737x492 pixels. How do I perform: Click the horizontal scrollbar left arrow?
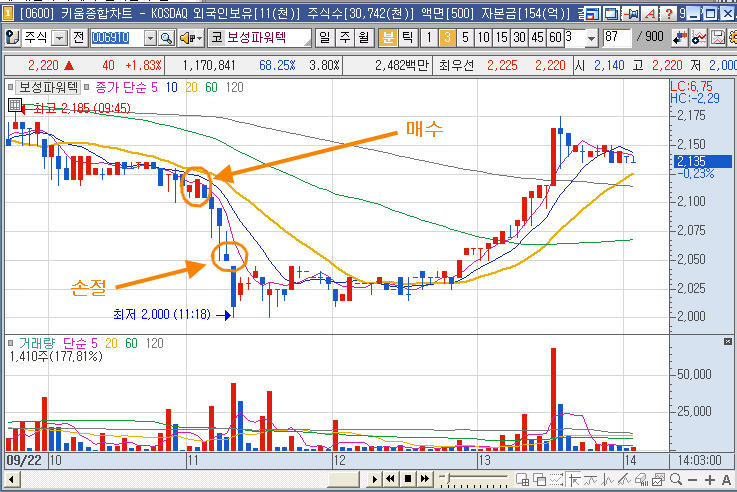(x=12, y=480)
